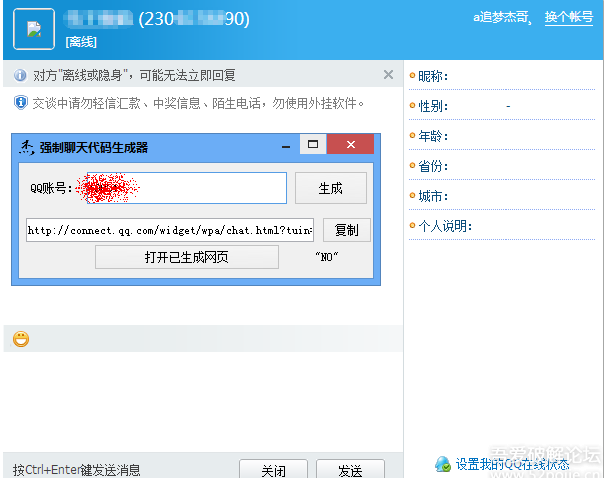Click the 对方"离线或隐身" notice text
The width and height of the screenshot is (608, 478).
(x=134, y=75)
